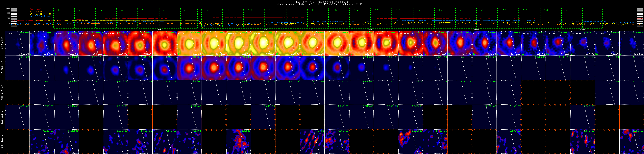The width and height of the screenshot is (644, 154).
Task: Select the 6.0-12.0 keV image at 10:09:00 column
Action: tap(361, 68)
